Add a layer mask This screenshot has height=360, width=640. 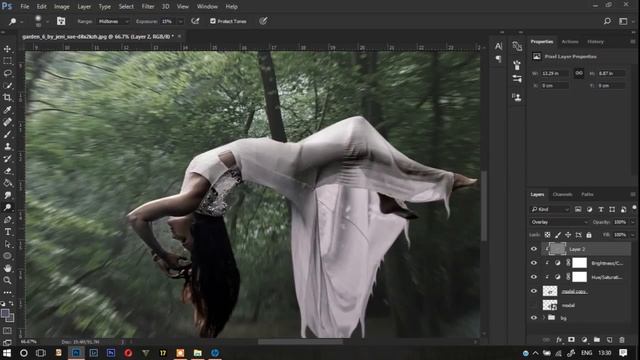(571, 340)
